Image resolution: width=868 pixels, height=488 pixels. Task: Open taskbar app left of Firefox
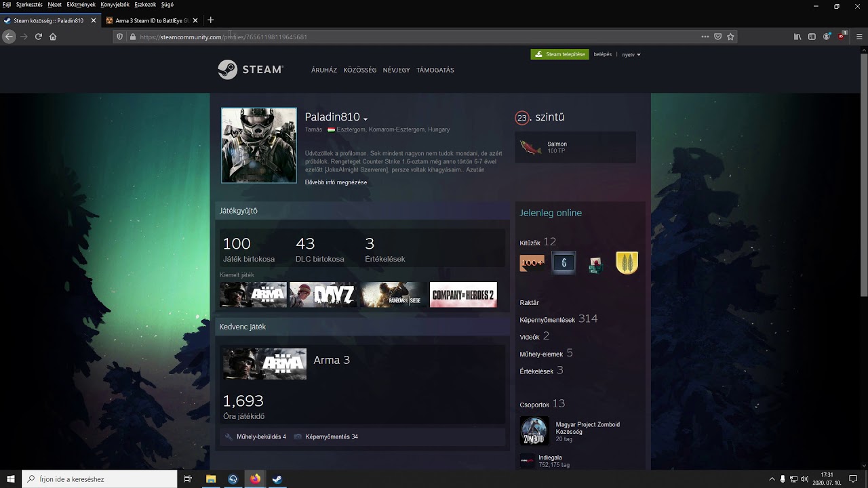[233, 479]
